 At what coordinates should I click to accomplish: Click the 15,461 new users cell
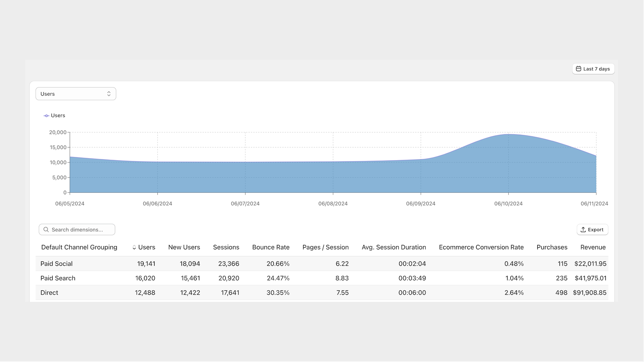190,278
